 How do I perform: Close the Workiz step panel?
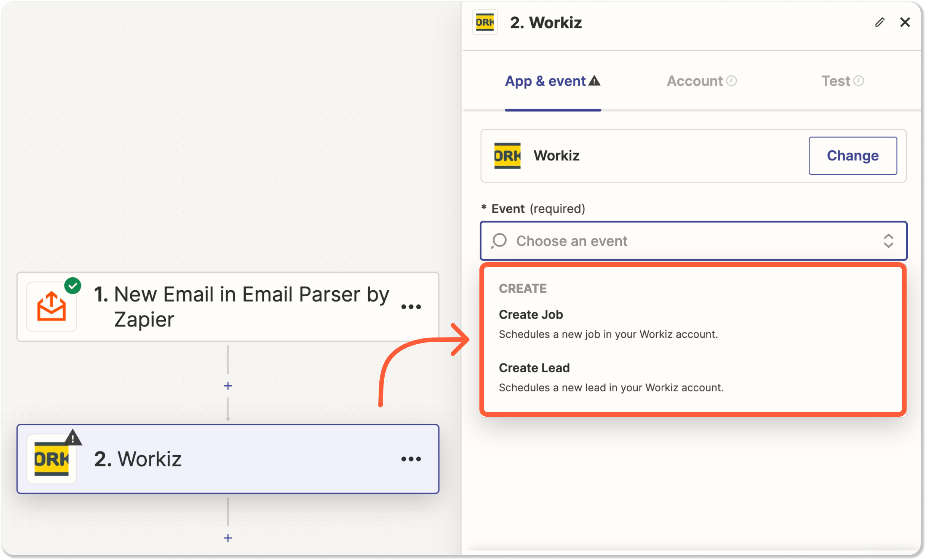point(905,22)
